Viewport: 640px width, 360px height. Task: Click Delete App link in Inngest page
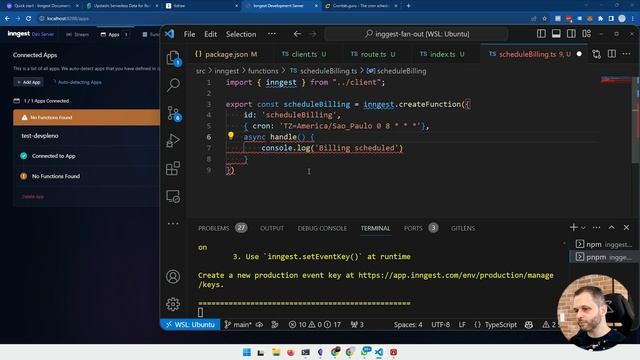[x=33, y=197]
